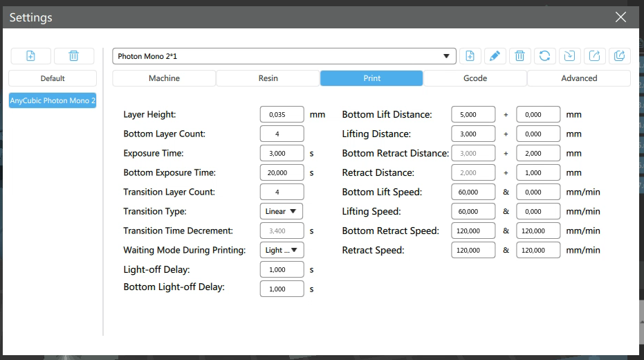
Task: Delete the selected machine in the left panel
Action: click(x=74, y=56)
